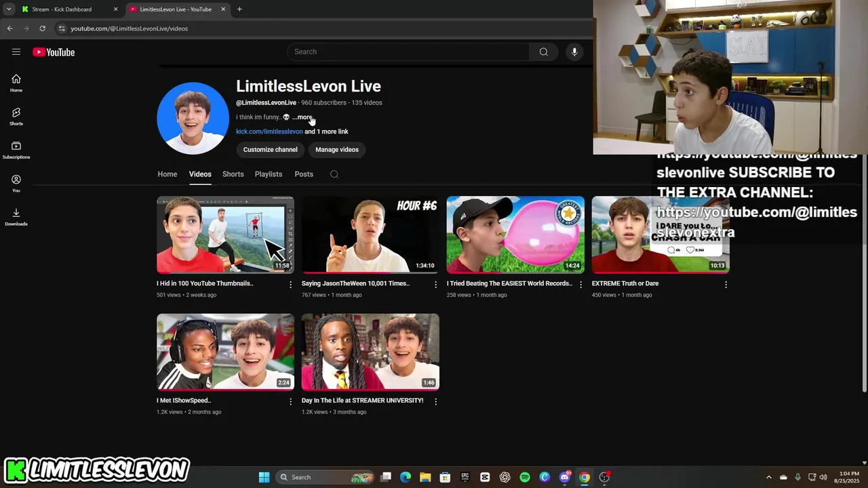Screen dimensions: 868x488
Task: Open Discord from the taskbar
Action: [x=565, y=477]
